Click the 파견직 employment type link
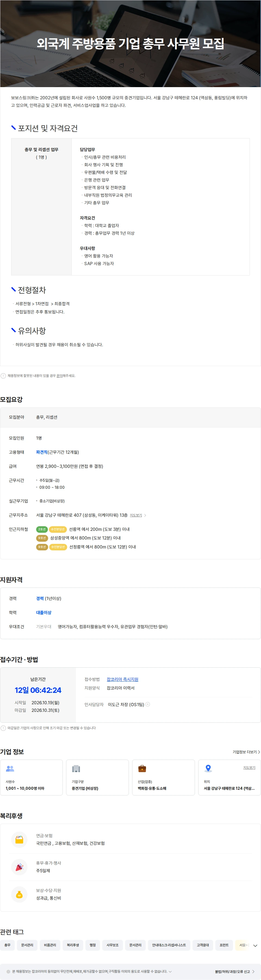The image size is (261, 980). point(42,452)
